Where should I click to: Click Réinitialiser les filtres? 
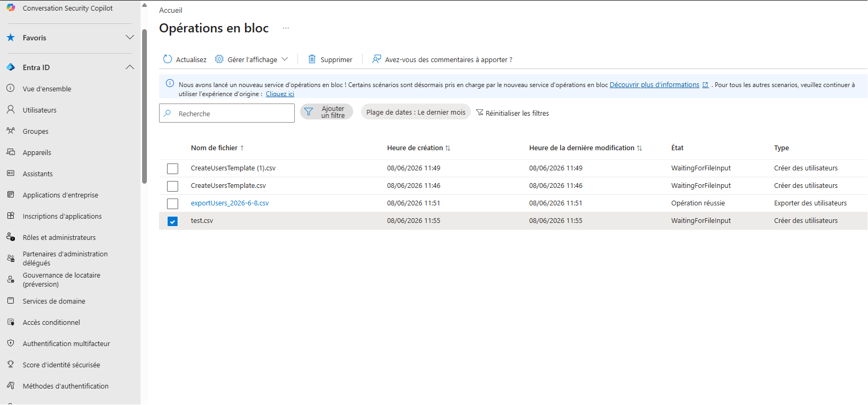(x=512, y=113)
